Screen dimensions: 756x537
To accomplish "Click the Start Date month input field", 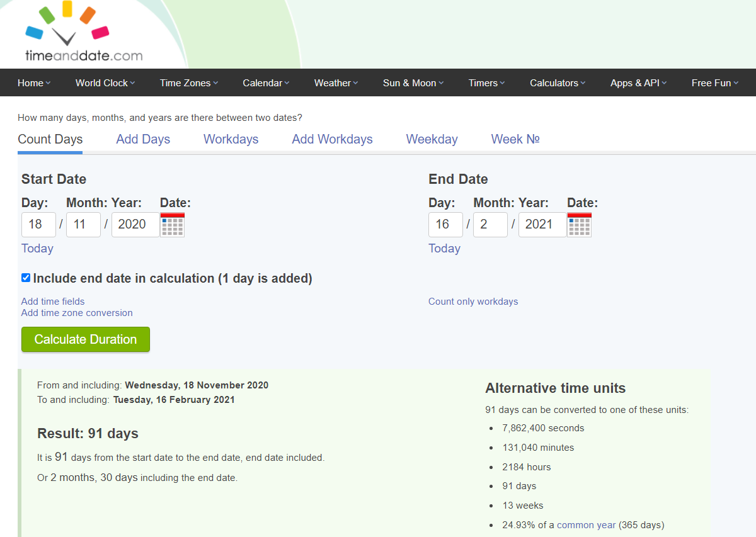I will click(x=83, y=225).
